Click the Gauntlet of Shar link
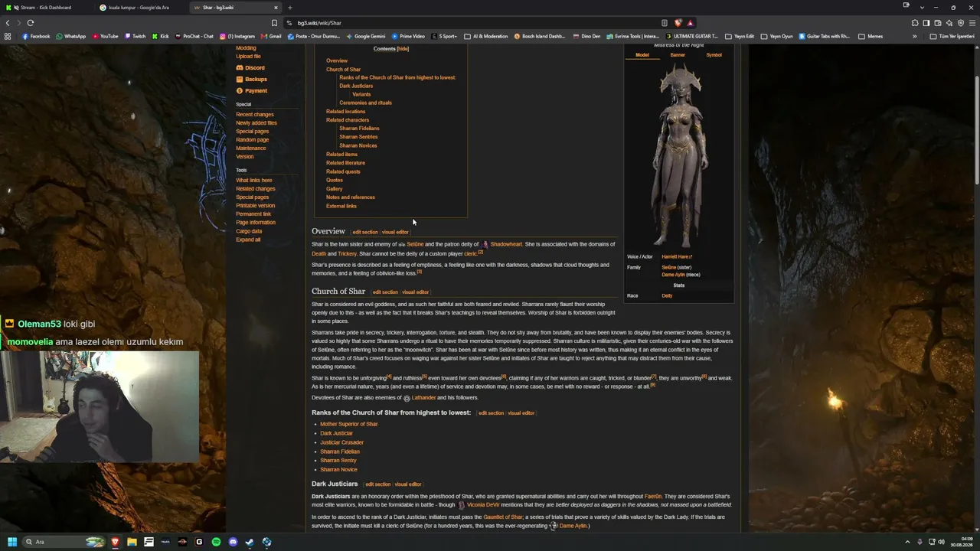Viewport: 980px width, 551px height. (x=503, y=517)
